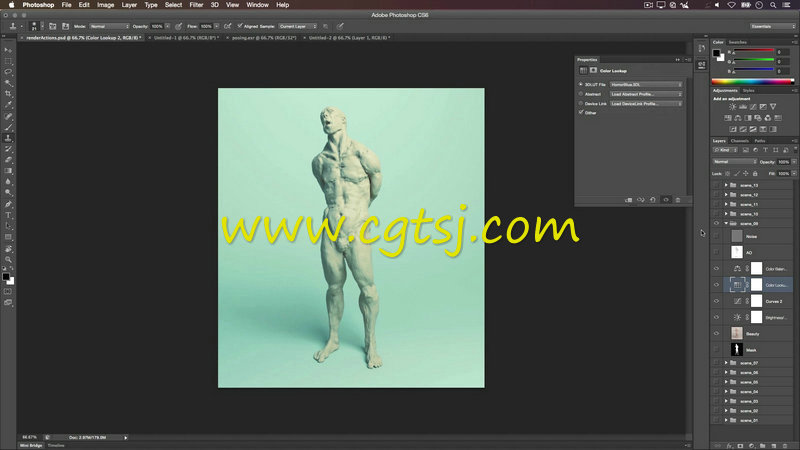Select the 3DLUT File radio button
800x450 pixels.
coord(581,84)
